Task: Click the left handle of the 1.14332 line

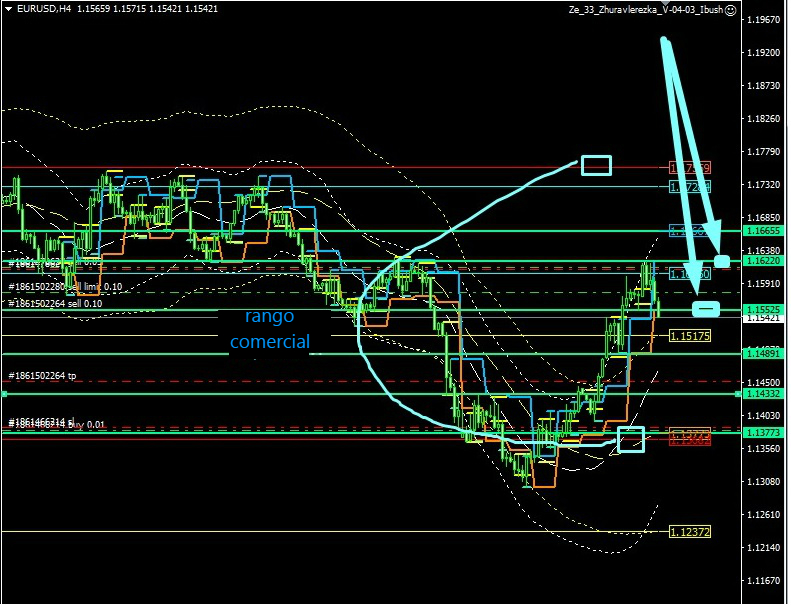Action: coord(4,394)
